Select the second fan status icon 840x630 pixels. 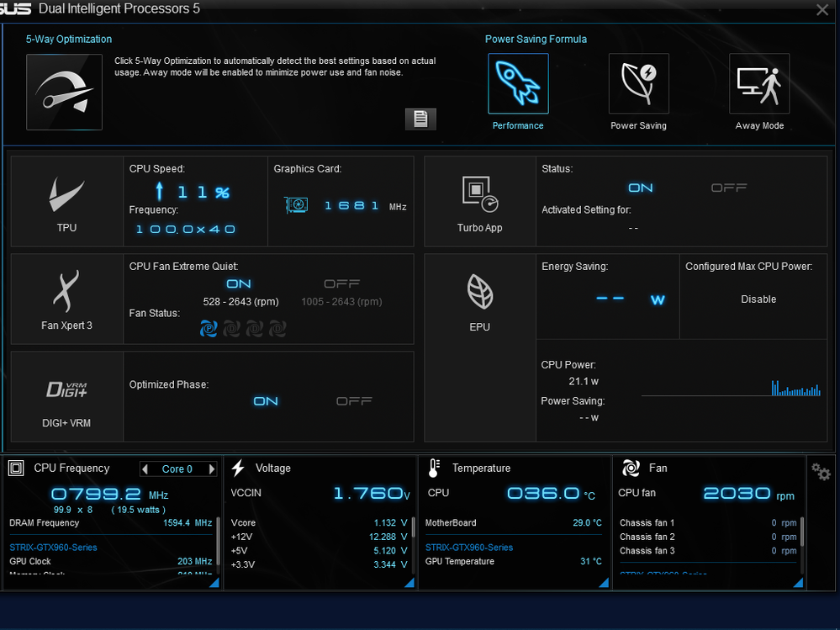[x=231, y=328]
